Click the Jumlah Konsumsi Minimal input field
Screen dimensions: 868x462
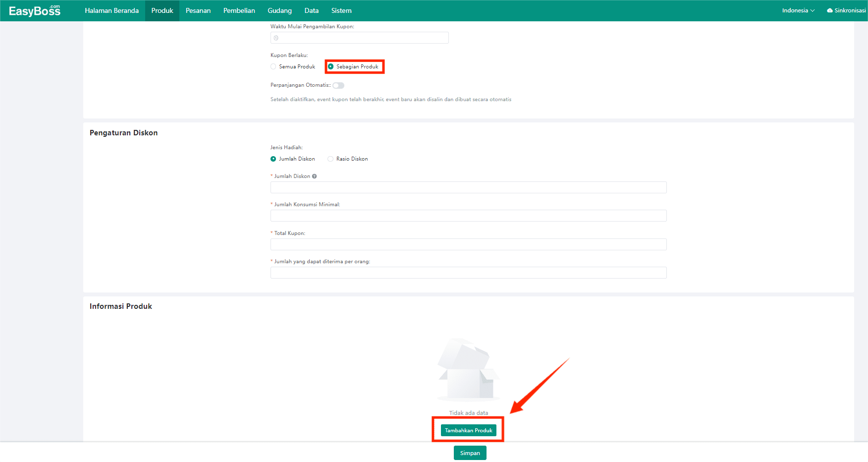pos(469,216)
